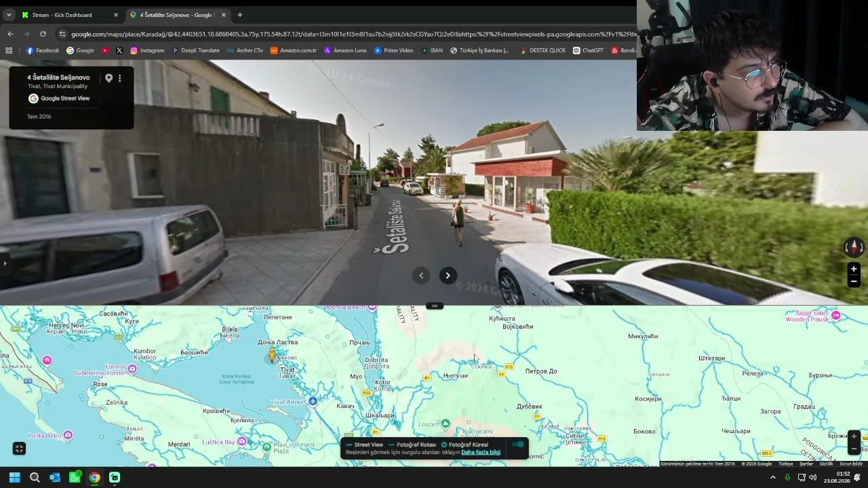This screenshot has width=868, height=488.
Task: Open a new browser tab
Action: [239, 15]
